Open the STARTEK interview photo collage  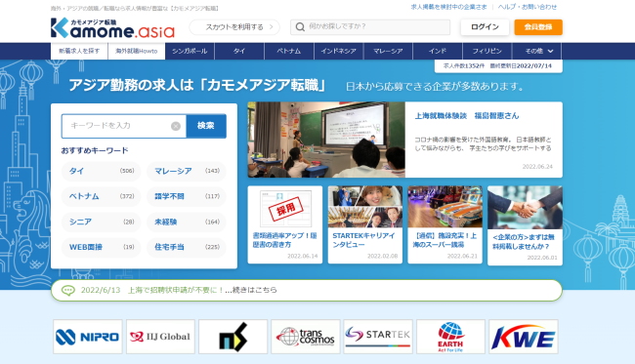pos(365,207)
